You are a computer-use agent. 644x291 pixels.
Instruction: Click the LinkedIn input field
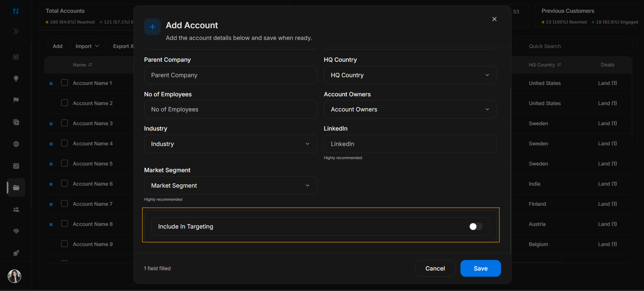coord(410,144)
